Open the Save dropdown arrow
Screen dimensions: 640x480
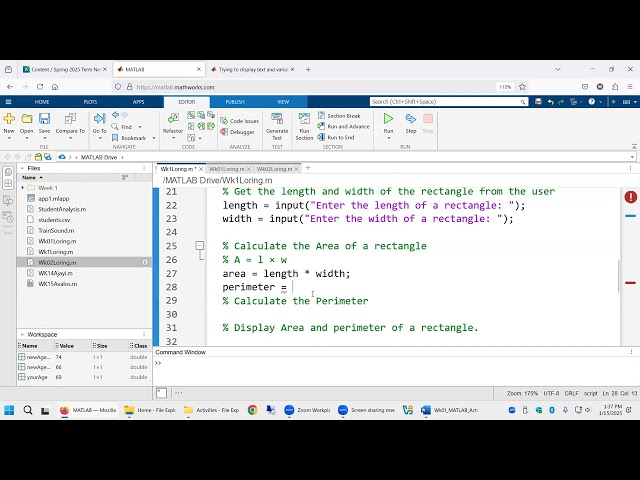pos(44,138)
